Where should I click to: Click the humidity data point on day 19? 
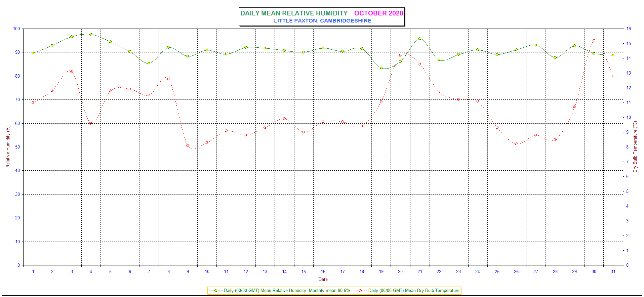click(381, 68)
